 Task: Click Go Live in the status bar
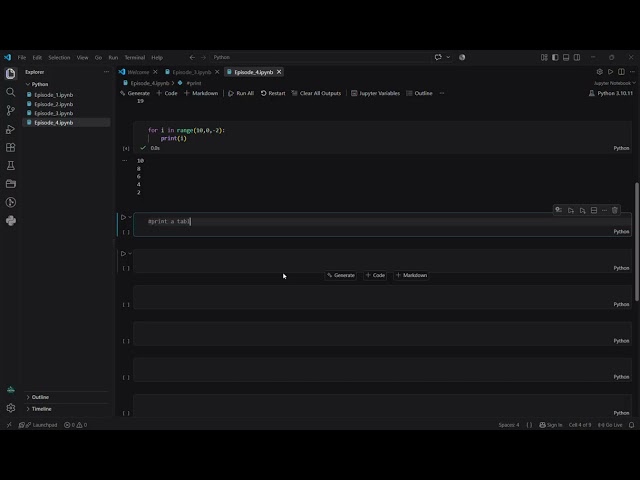610,425
